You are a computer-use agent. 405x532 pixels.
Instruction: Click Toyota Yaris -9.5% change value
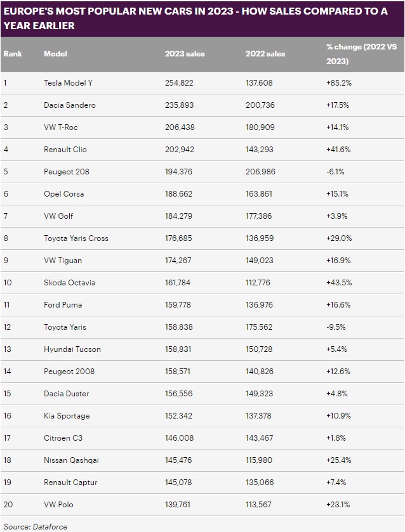point(336,327)
